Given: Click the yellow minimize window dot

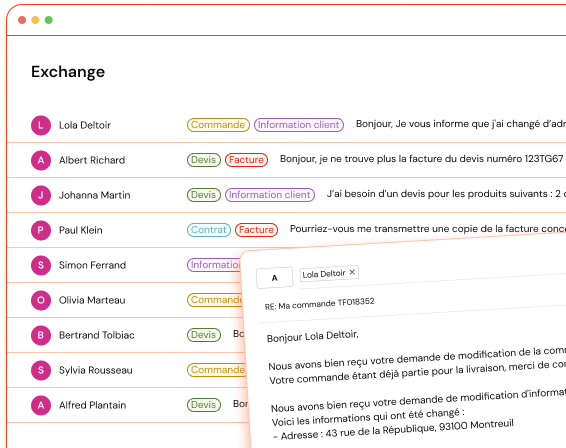Looking at the screenshot, I should tap(35, 20).
